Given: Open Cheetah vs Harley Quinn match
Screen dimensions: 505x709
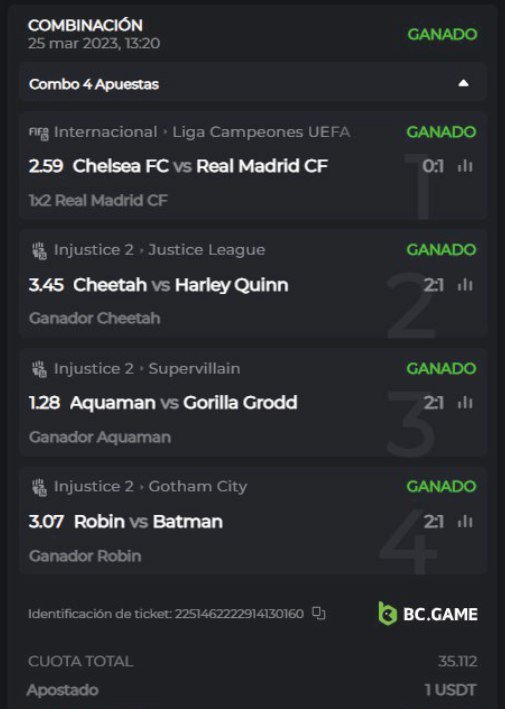Looking at the screenshot, I should click(x=181, y=285).
